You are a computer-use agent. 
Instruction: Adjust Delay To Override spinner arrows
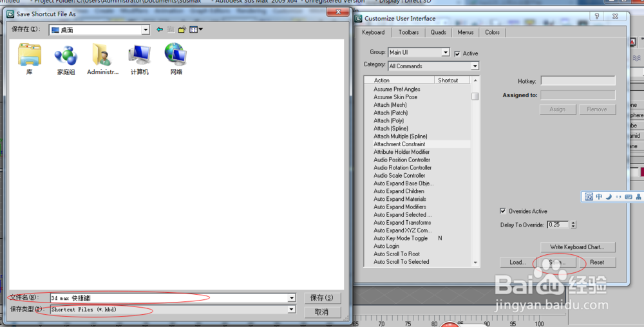click(573, 225)
